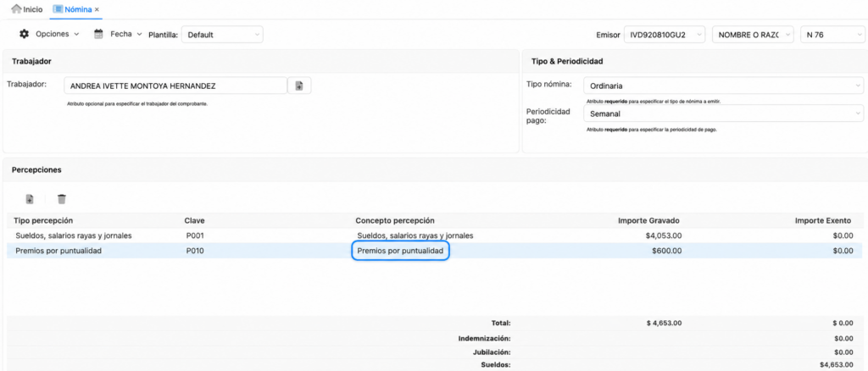The height and width of the screenshot is (371, 868).
Task: Click the Sueldos $4,653.00 summary value
Action: click(x=835, y=365)
